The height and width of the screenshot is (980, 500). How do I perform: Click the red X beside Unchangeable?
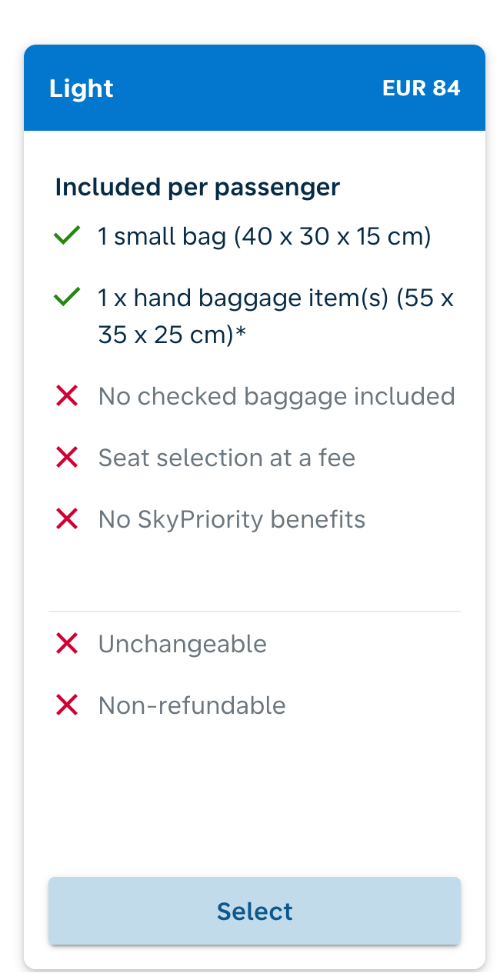[68, 643]
